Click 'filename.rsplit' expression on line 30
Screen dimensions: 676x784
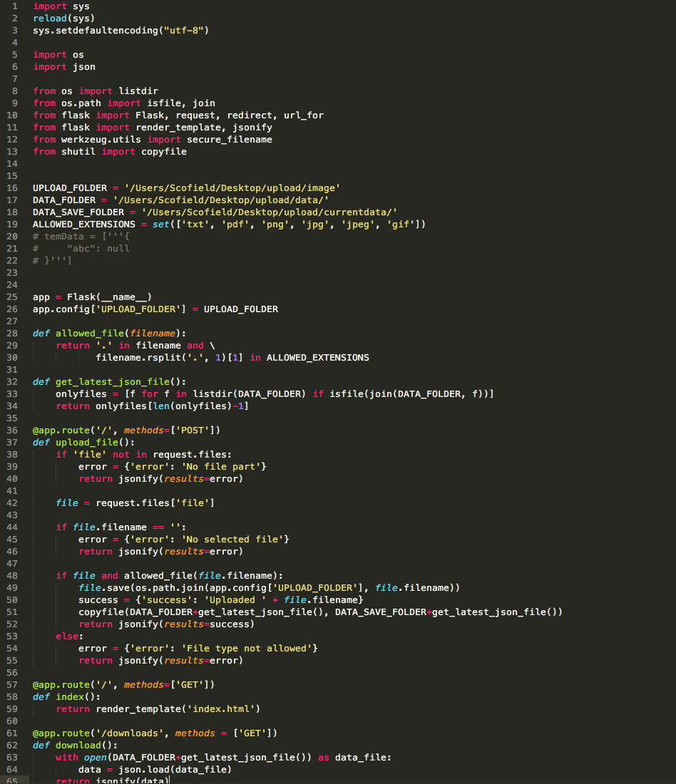pyautogui.click(x=138, y=358)
